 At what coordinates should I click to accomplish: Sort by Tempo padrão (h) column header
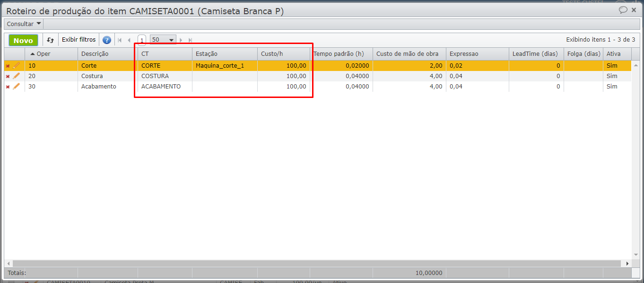pos(341,53)
